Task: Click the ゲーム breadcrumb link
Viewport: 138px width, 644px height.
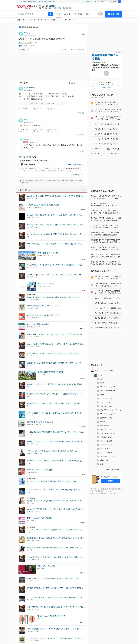Action: (x=60, y=20)
